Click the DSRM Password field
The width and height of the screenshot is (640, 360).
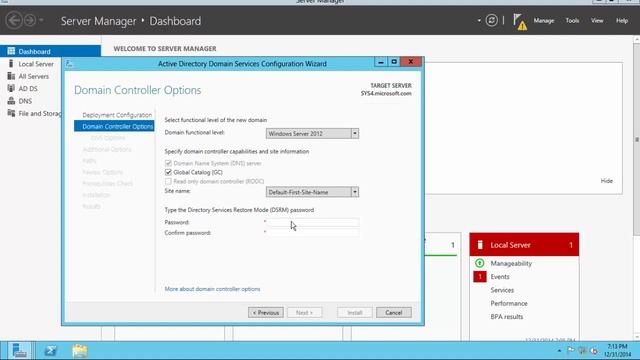coord(313,222)
